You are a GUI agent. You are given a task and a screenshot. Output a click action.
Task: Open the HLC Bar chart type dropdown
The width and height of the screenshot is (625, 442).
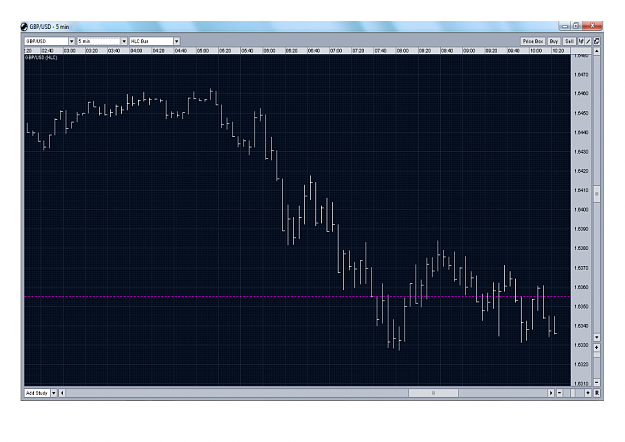(177, 41)
